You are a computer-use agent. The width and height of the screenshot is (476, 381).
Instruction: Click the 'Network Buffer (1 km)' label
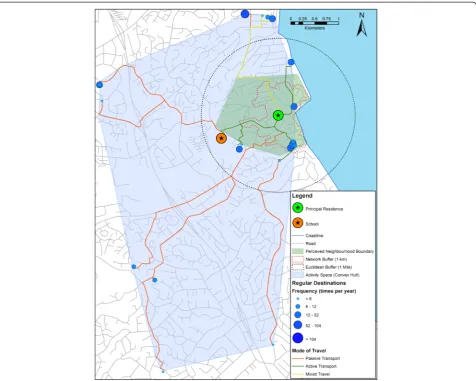click(x=326, y=259)
